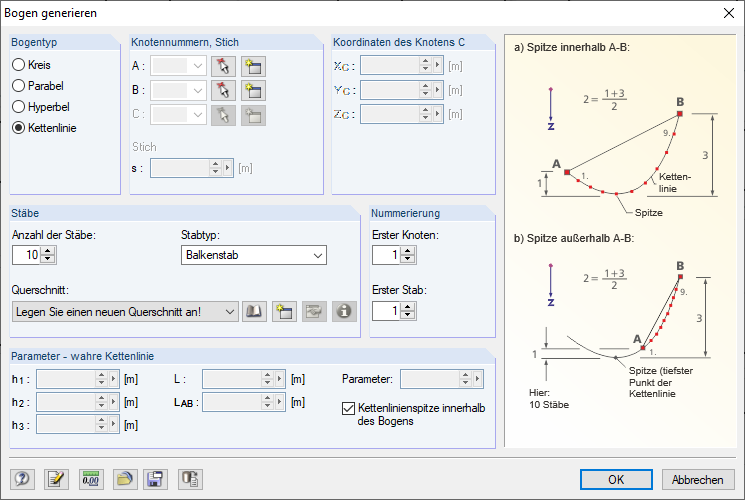Open the Parameter value arrow menu
This screenshot has height=500, width=745.
coord(478,379)
